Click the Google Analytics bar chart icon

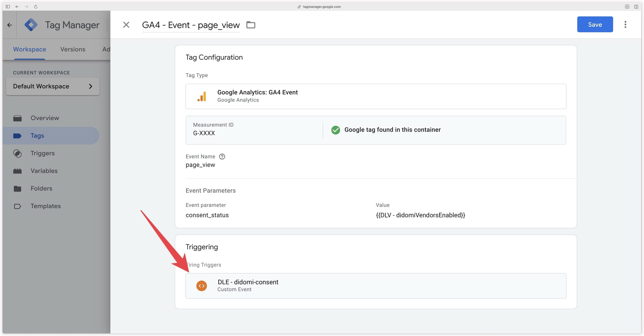click(202, 96)
